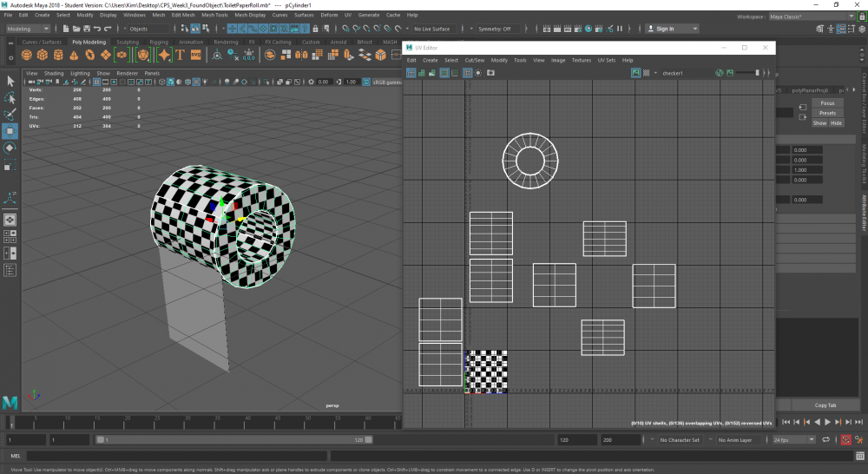
Task: Create a polygon cone from the shelf
Action: (x=74, y=55)
